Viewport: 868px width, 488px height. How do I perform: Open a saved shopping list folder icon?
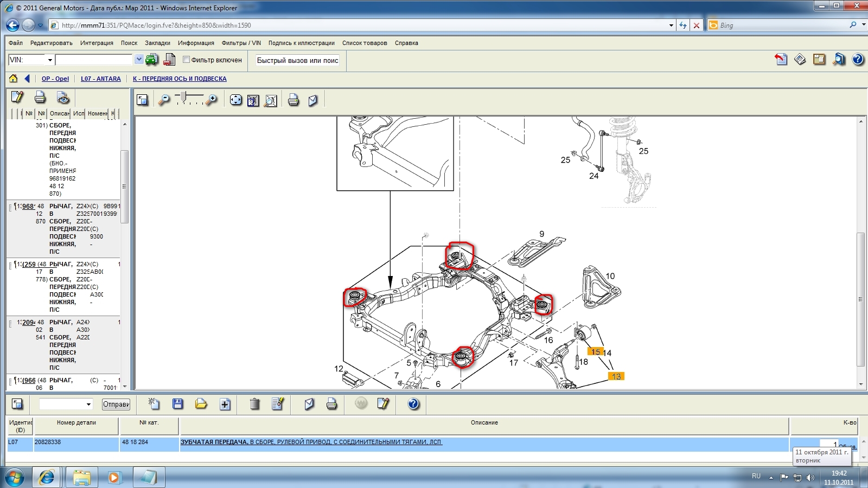click(x=201, y=403)
